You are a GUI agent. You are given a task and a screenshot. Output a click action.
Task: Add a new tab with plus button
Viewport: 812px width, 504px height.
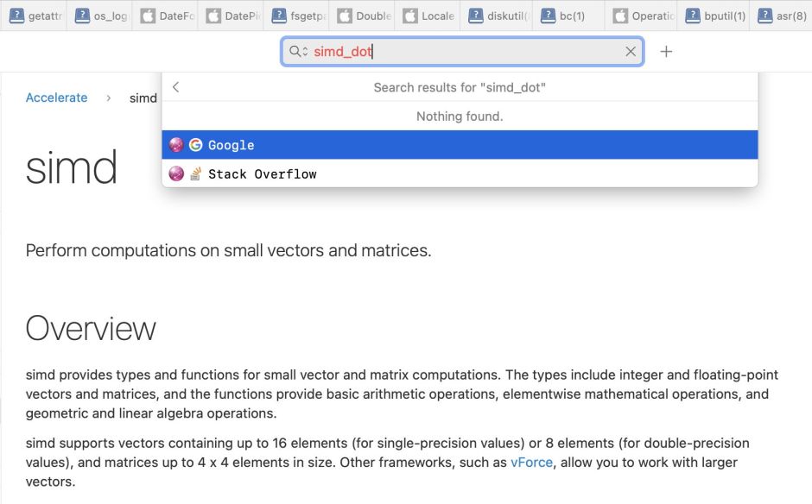(x=666, y=52)
